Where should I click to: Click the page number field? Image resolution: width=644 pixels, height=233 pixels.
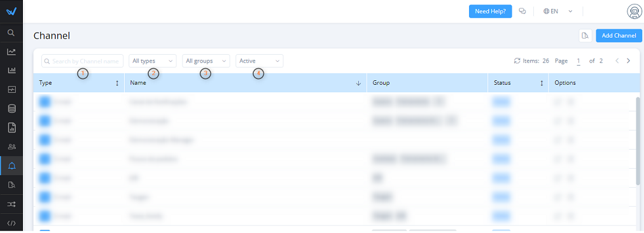[x=578, y=61]
